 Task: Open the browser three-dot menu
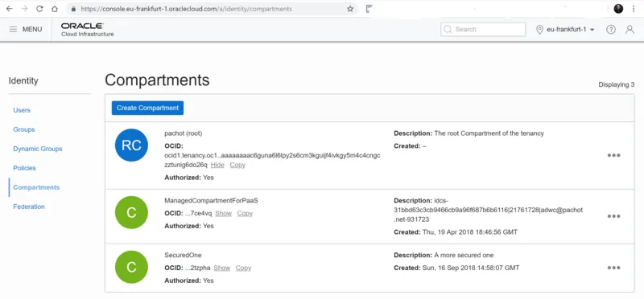tap(634, 9)
